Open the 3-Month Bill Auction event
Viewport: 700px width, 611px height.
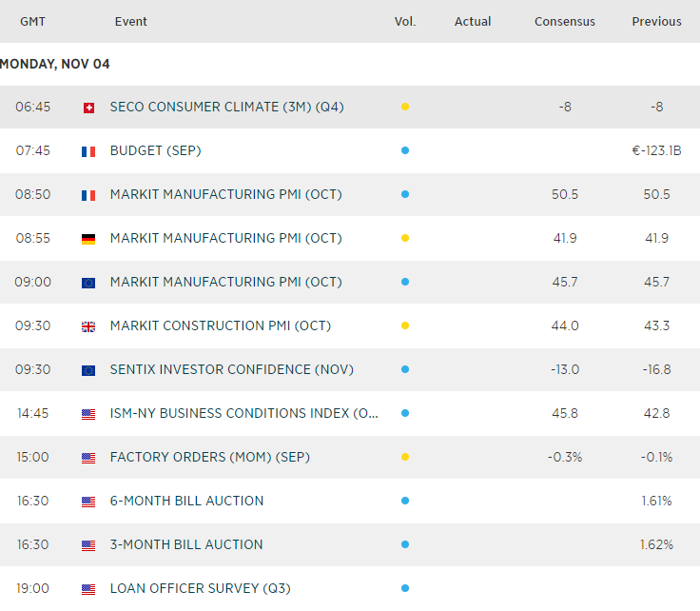[186, 545]
